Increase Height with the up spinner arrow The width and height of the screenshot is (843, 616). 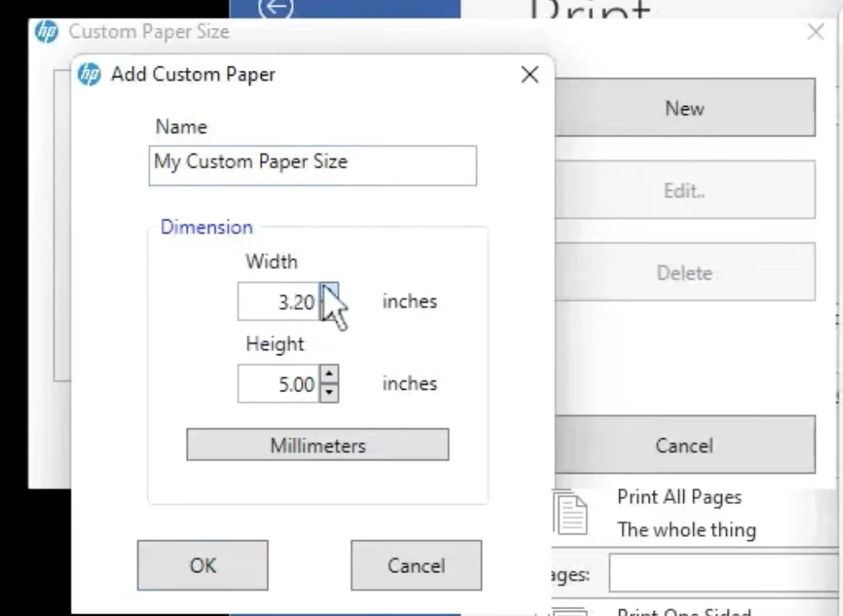point(329,374)
